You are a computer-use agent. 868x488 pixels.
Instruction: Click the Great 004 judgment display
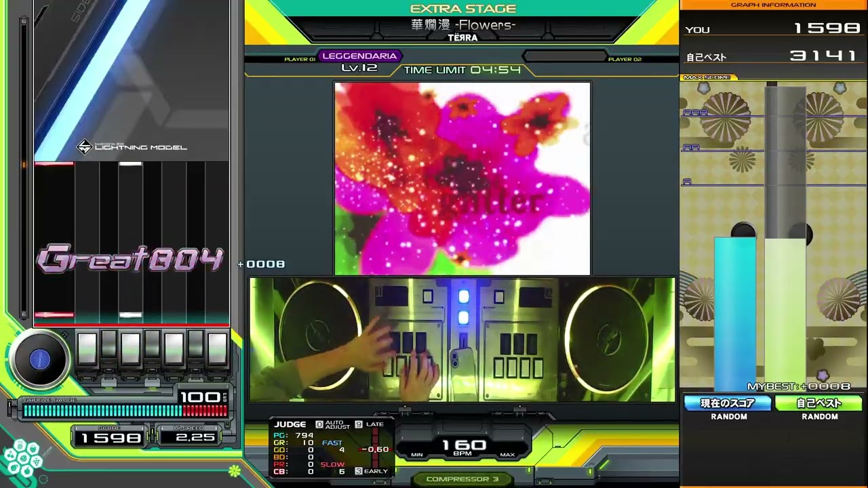click(130, 260)
